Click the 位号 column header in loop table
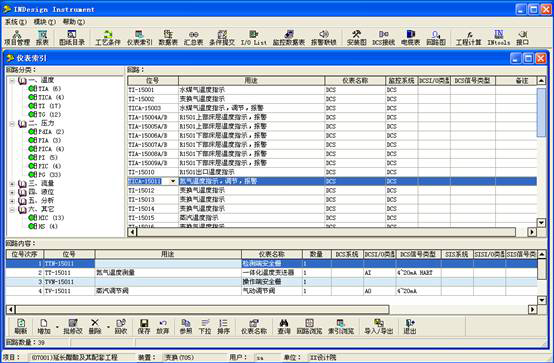The image size is (554, 363). tap(153, 81)
